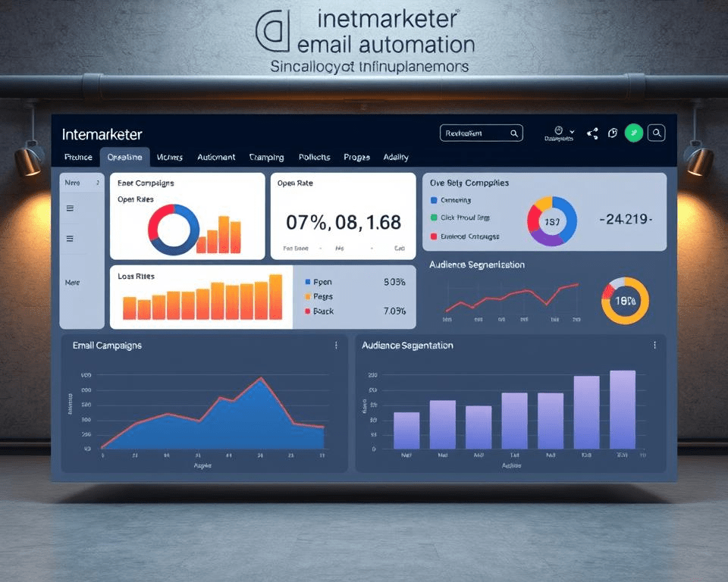Viewport: 728px width, 582px height.
Task: Click the timer clock icon in the header
Action: (x=613, y=133)
